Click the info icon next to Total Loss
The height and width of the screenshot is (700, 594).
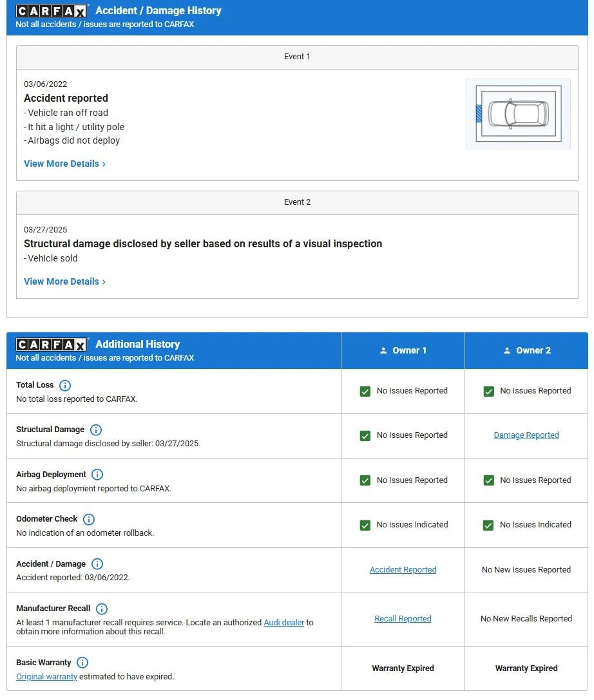65,385
